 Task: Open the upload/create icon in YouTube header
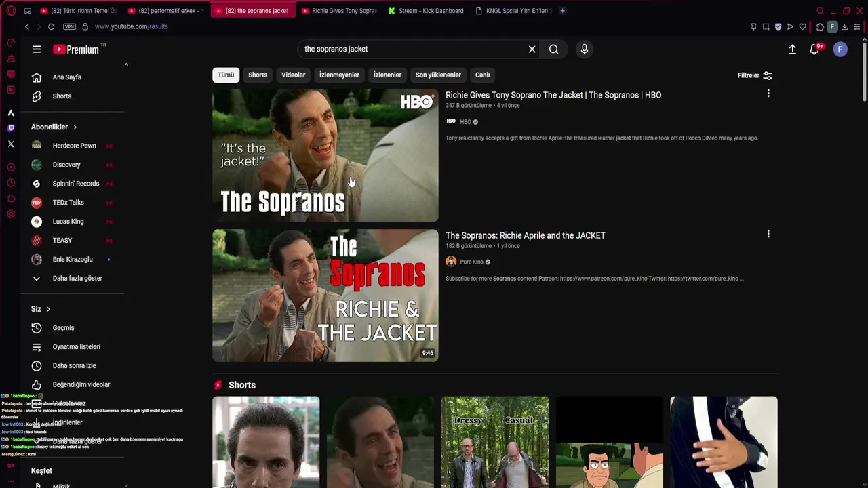click(792, 49)
